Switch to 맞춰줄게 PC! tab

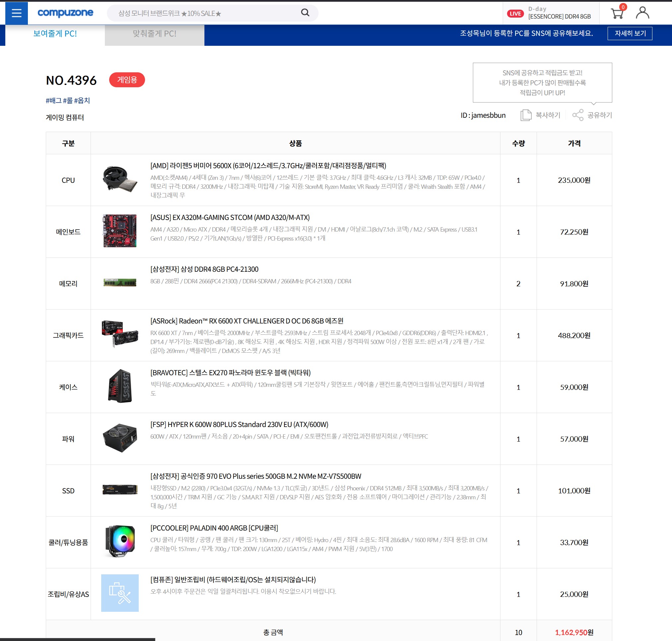pyautogui.click(x=155, y=34)
